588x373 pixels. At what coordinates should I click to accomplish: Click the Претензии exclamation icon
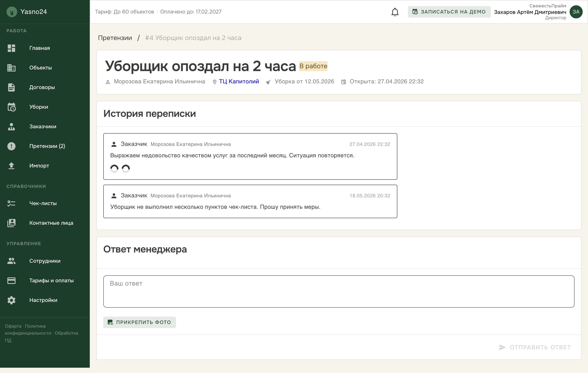click(x=11, y=146)
